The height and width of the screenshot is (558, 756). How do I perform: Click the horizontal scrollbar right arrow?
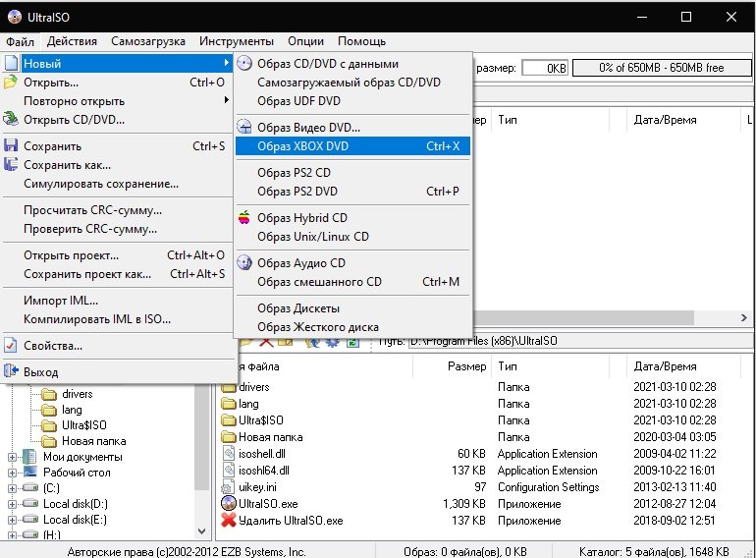click(744, 318)
